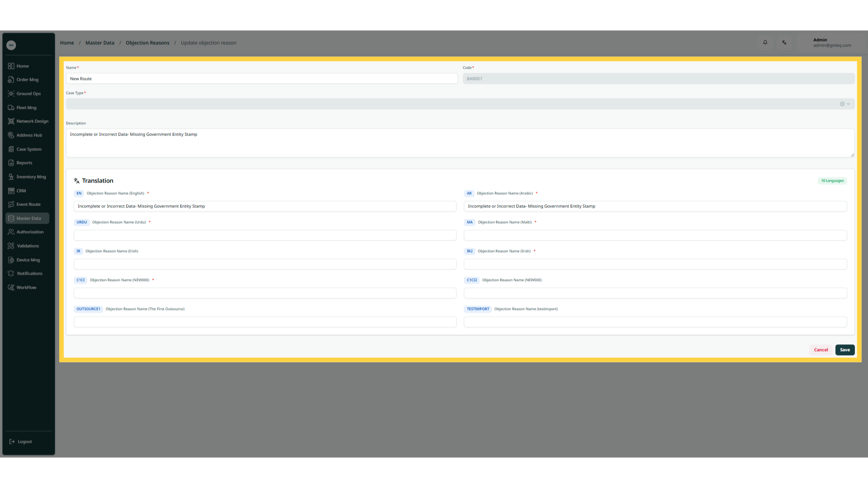Click the WorkFlow label in the sidebar menu
Viewport: 868px width, 488px height.
pyautogui.click(x=26, y=287)
